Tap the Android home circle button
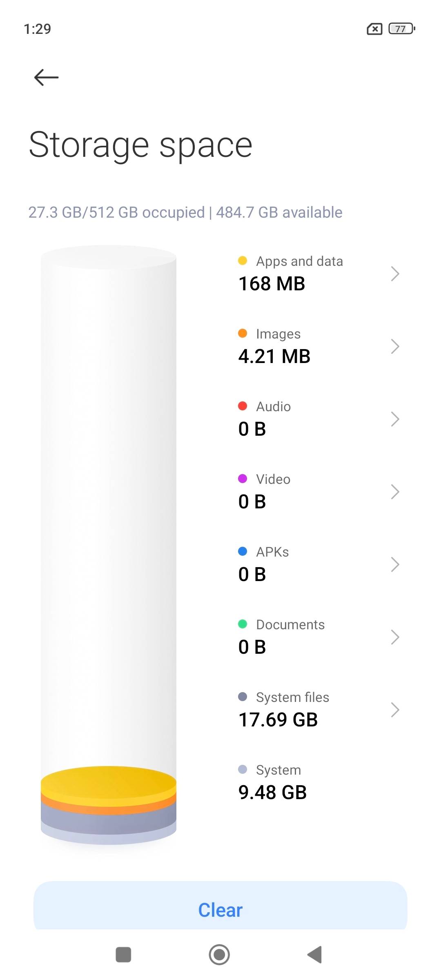 point(219,955)
